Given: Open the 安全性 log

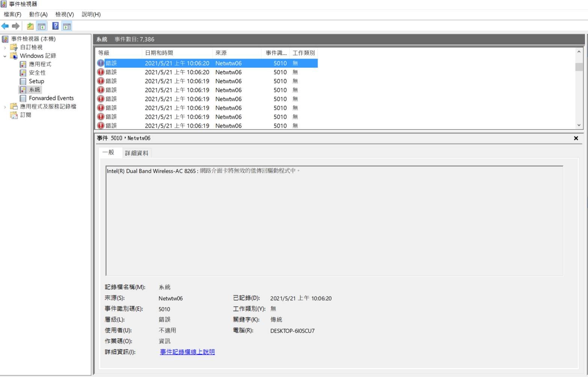Looking at the screenshot, I should pos(37,73).
